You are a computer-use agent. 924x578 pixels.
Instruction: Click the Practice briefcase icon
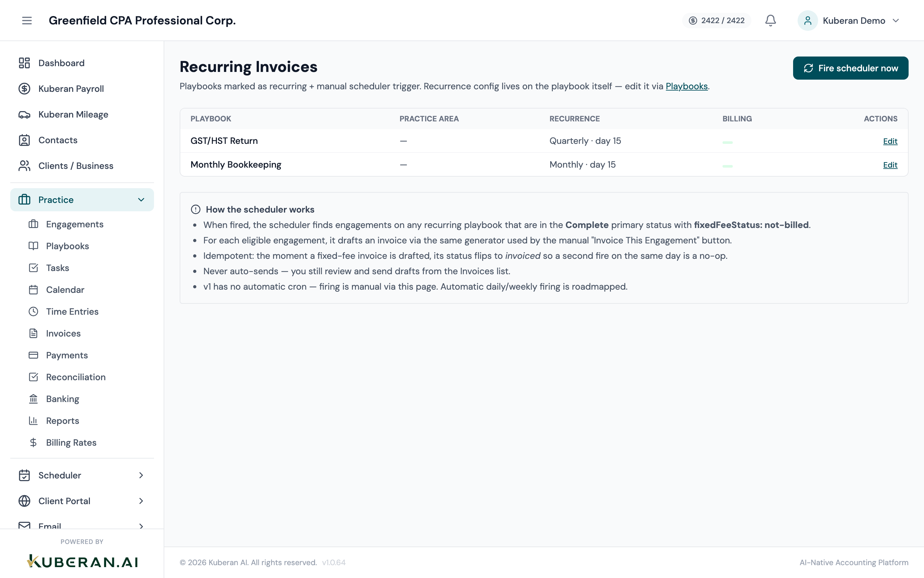click(x=24, y=199)
